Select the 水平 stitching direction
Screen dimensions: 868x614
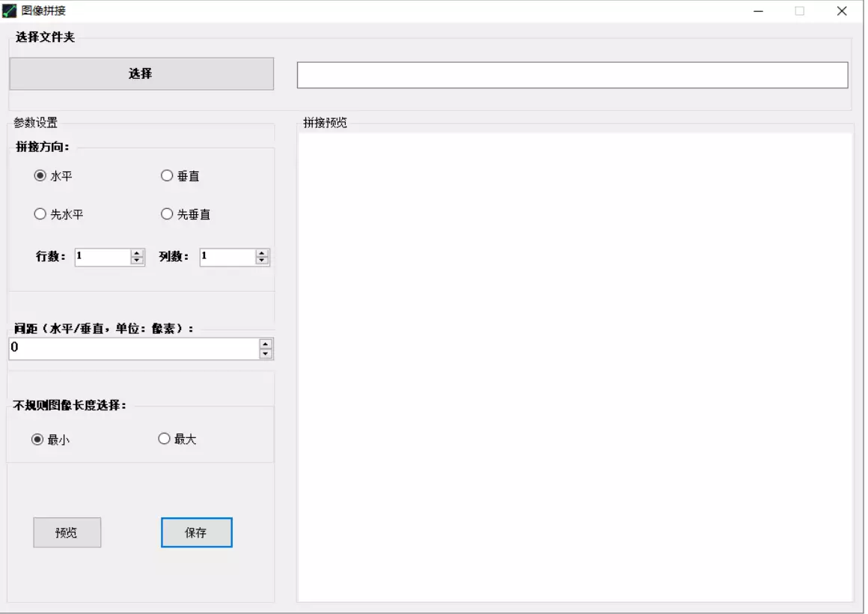point(53,176)
